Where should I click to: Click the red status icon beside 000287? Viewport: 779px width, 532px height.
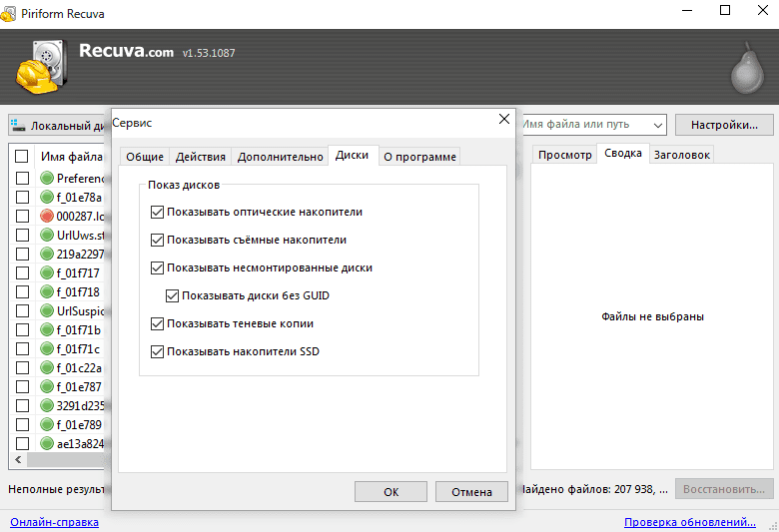[47, 216]
